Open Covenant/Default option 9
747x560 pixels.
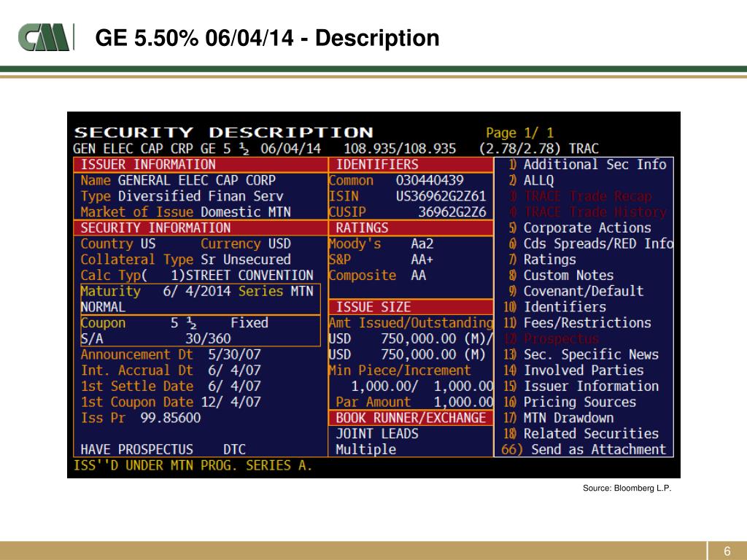(576, 291)
